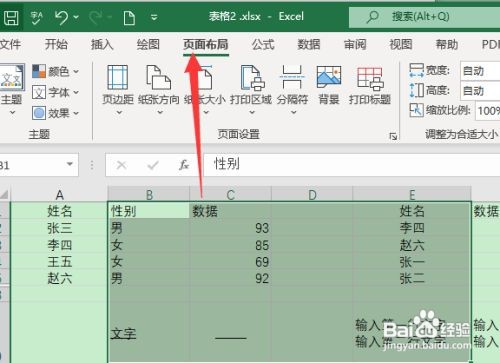
Task: Switch to the 开始 tab
Action: pos(56,44)
